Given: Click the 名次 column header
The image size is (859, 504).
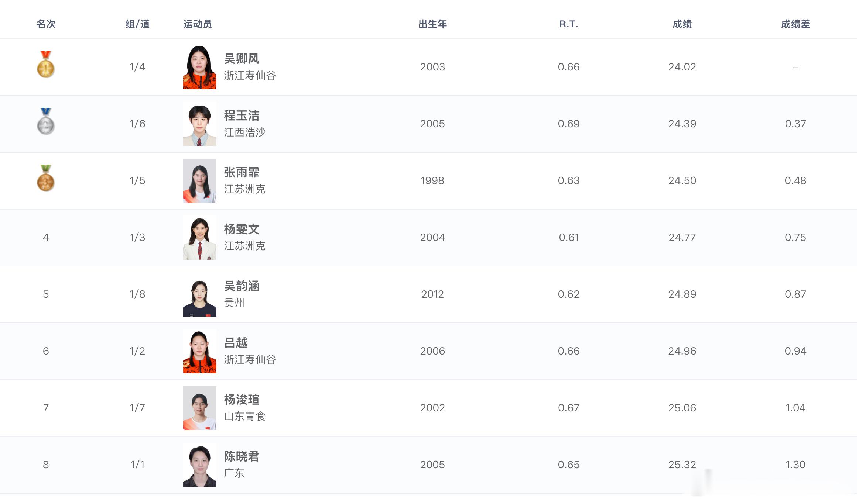Looking at the screenshot, I should click(x=46, y=24).
